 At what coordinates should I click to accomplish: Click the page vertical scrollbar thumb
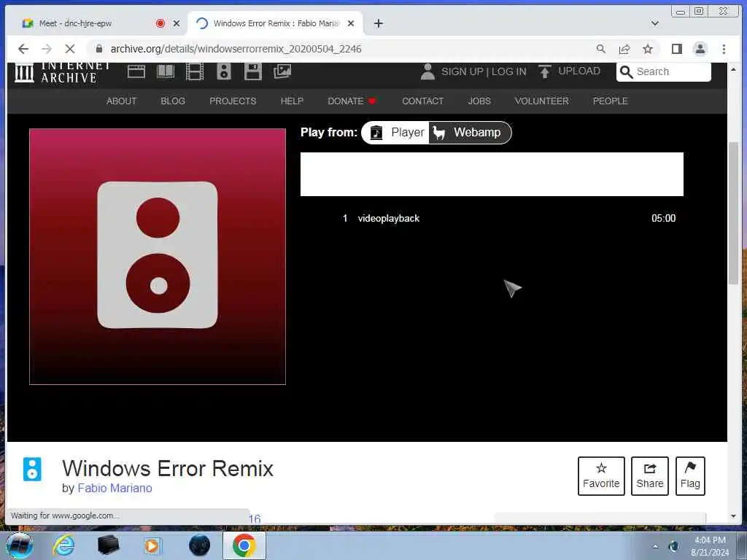click(733, 213)
